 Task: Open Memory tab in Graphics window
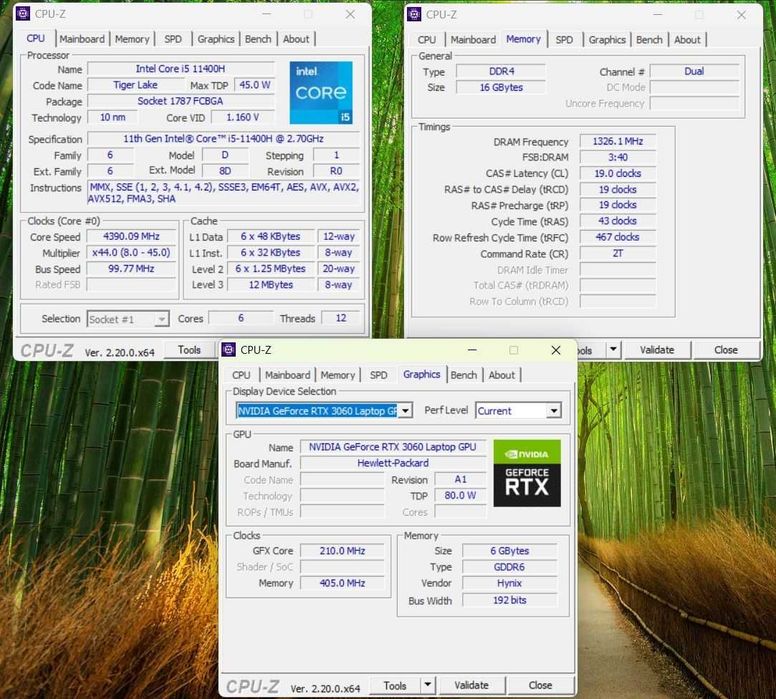(x=338, y=375)
